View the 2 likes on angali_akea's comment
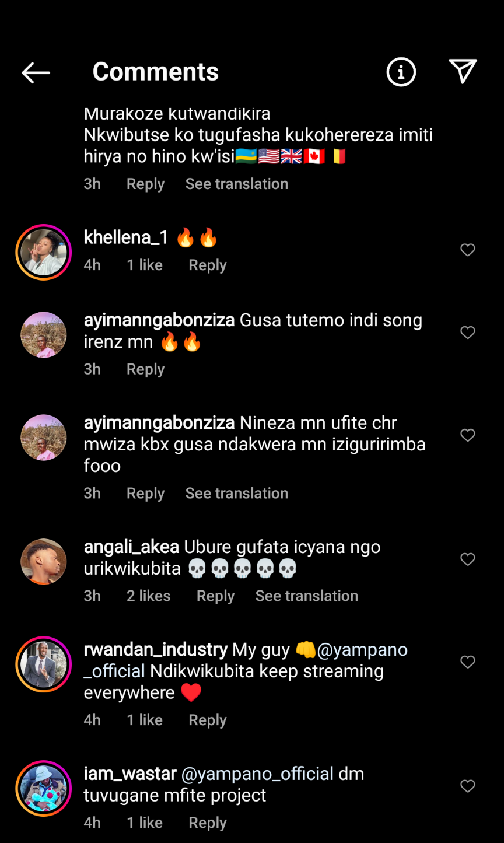 148,596
